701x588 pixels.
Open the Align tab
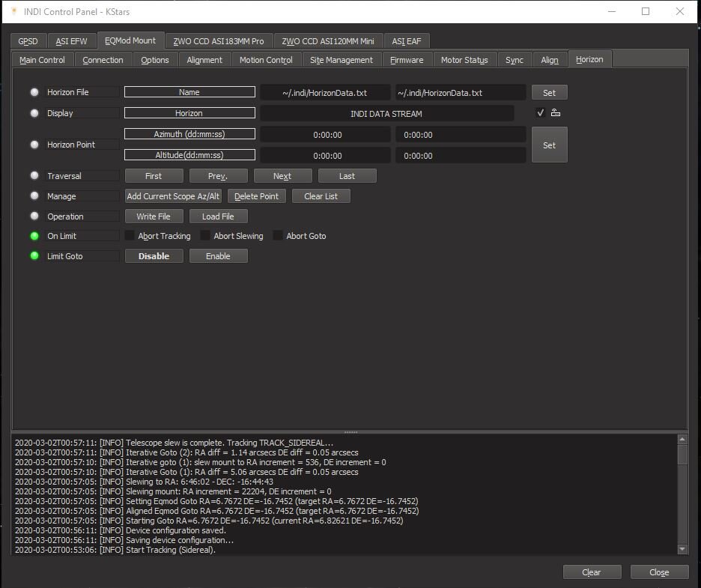pos(550,60)
